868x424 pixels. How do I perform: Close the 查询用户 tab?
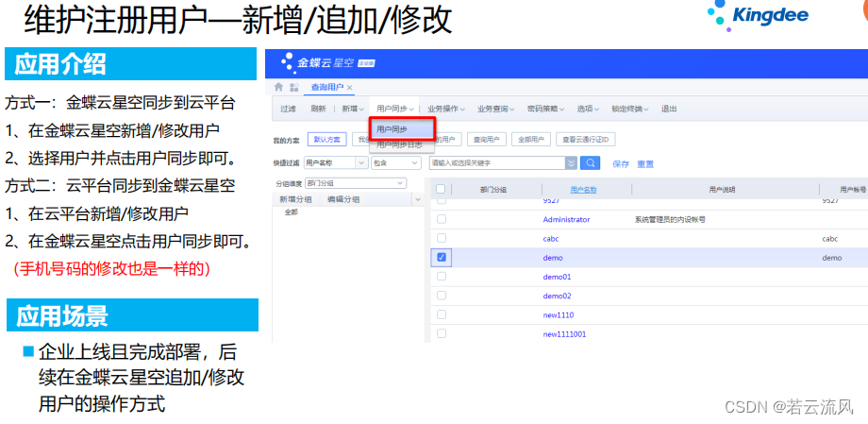coord(349,88)
